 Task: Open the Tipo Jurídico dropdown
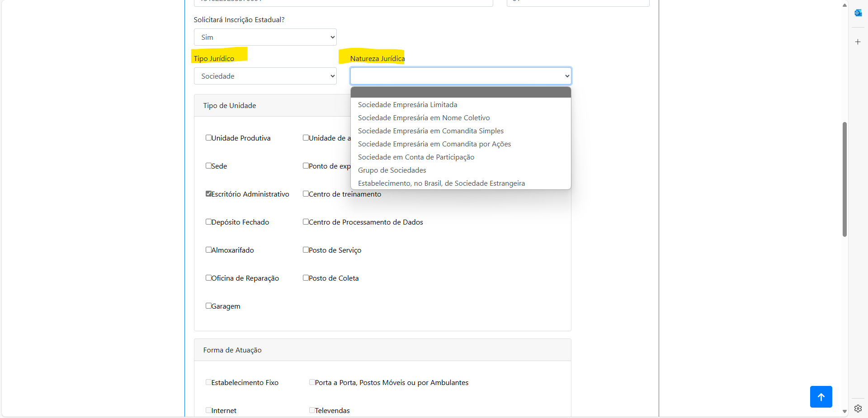pyautogui.click(x=265, y=76)
